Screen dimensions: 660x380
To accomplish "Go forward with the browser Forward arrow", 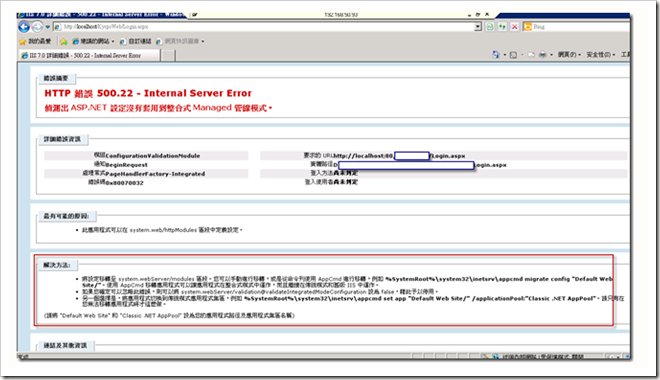I will coord(37,27).
